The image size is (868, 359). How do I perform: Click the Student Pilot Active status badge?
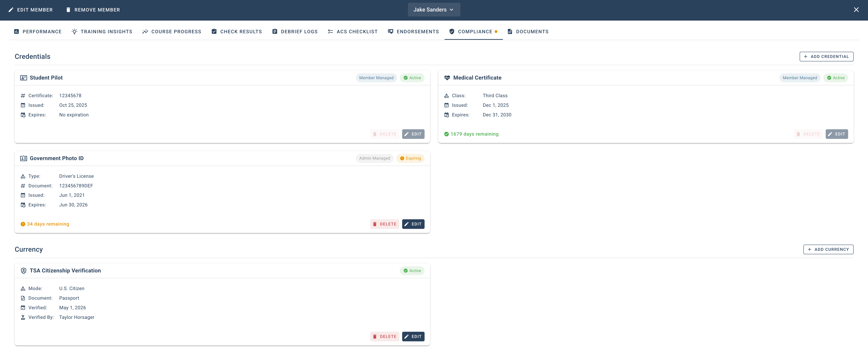point(412,78)
